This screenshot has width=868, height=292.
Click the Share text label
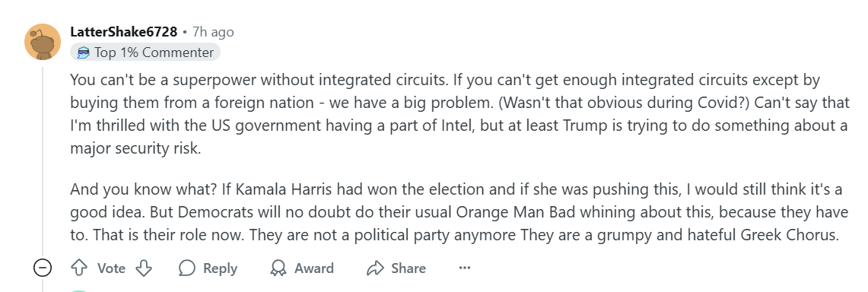point(409,268)
